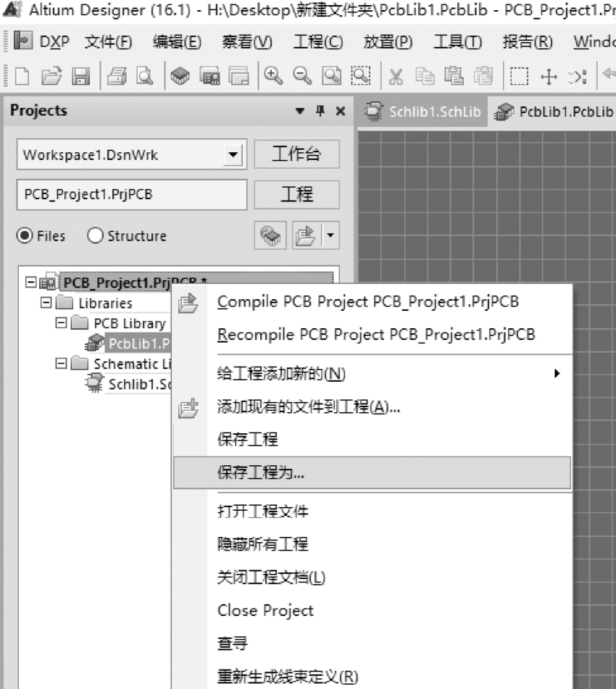
Task: Click the Zoom Out magnifier icon
Action: click(302, 77)
